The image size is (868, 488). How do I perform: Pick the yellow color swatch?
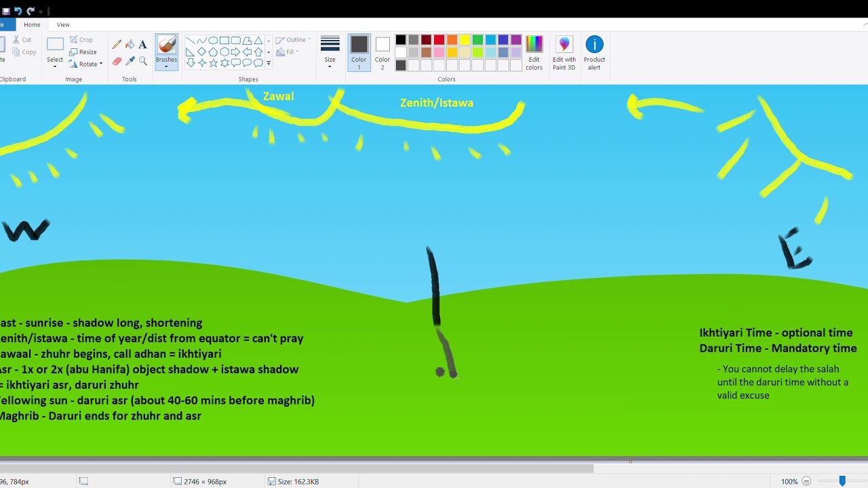[465, 40]
